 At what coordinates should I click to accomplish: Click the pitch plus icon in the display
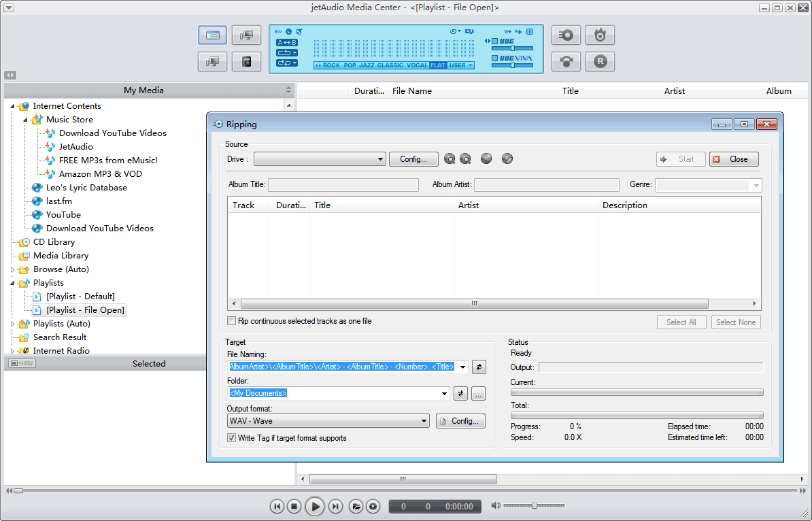point(518,31)
